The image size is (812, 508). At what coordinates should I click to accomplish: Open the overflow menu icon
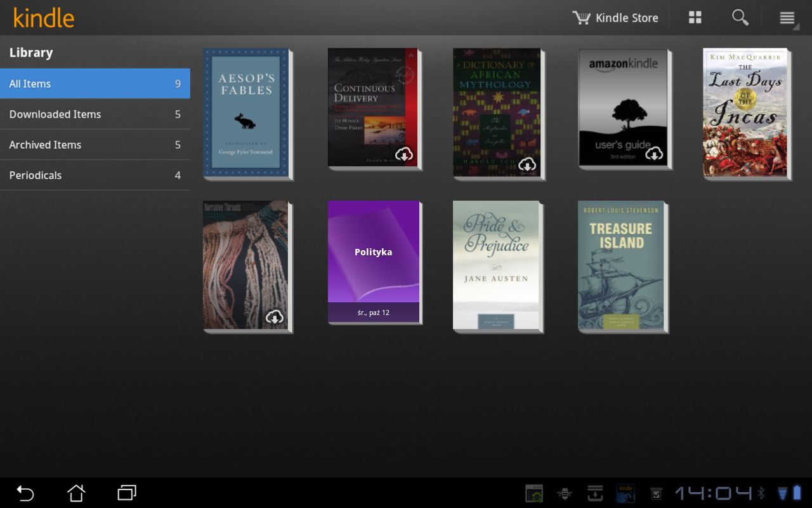[x=787, y=18]
